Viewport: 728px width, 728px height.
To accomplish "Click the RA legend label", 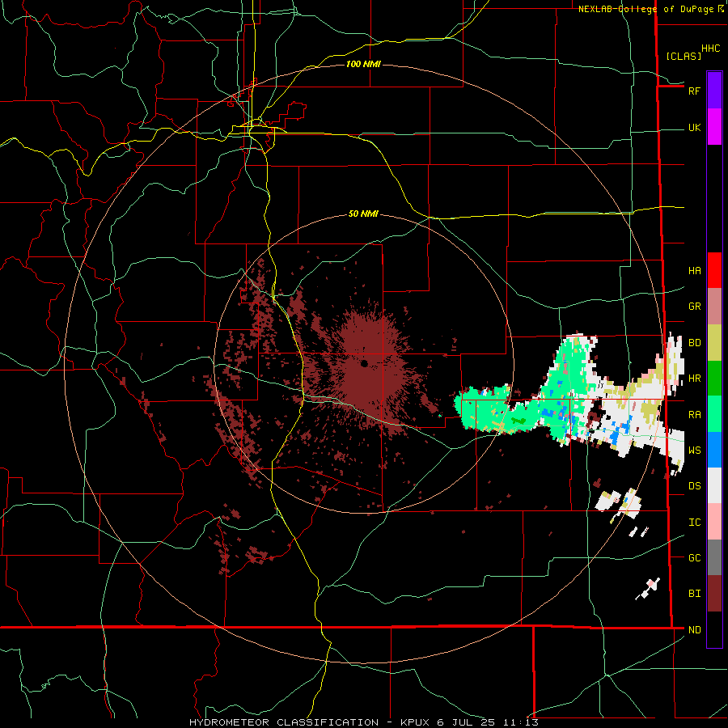I will pyautogui.click(x=694, y=414).
